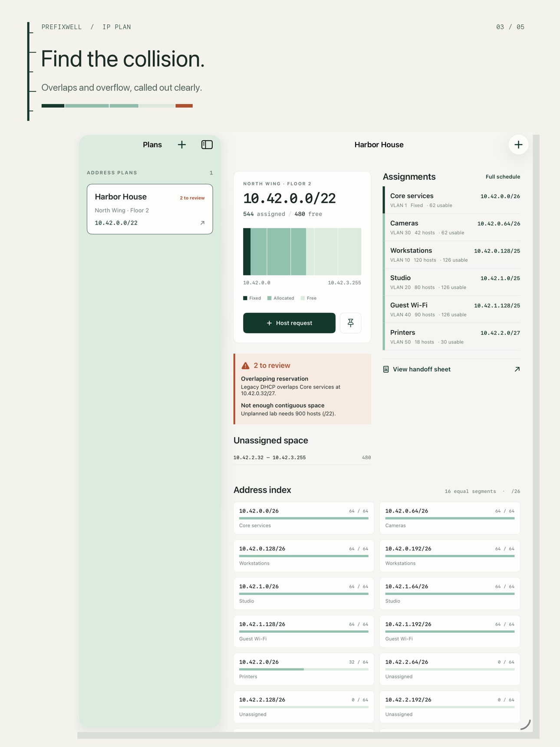Screen dimensions: 560x747
Task: Click the handoff sheet document icon
Action: 386,369
